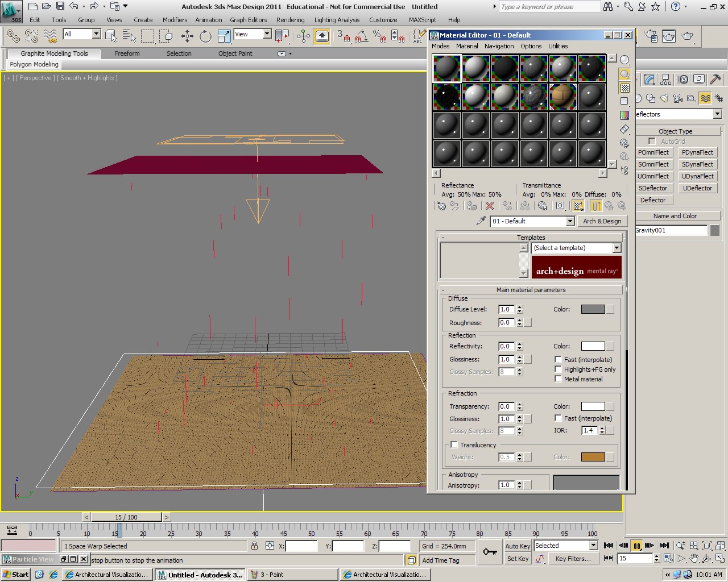Toggle the Keyboard Shortcut Override icon
This screenshot has width=728, height=582.
tap(322, 36)
